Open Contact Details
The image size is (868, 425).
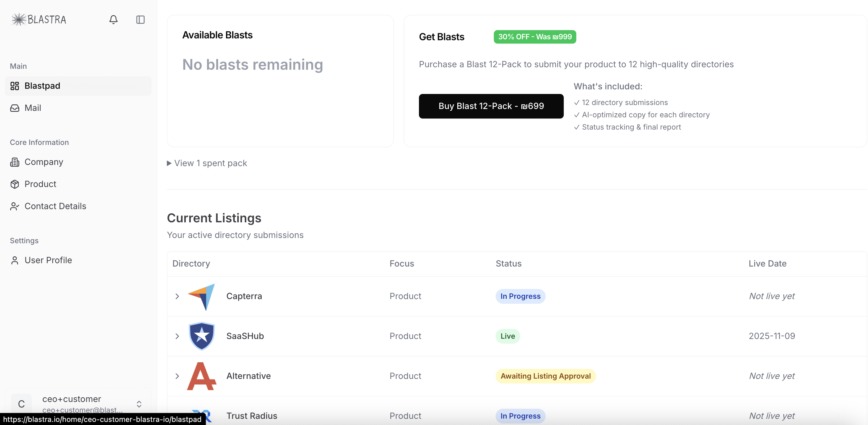pos(55,206)
